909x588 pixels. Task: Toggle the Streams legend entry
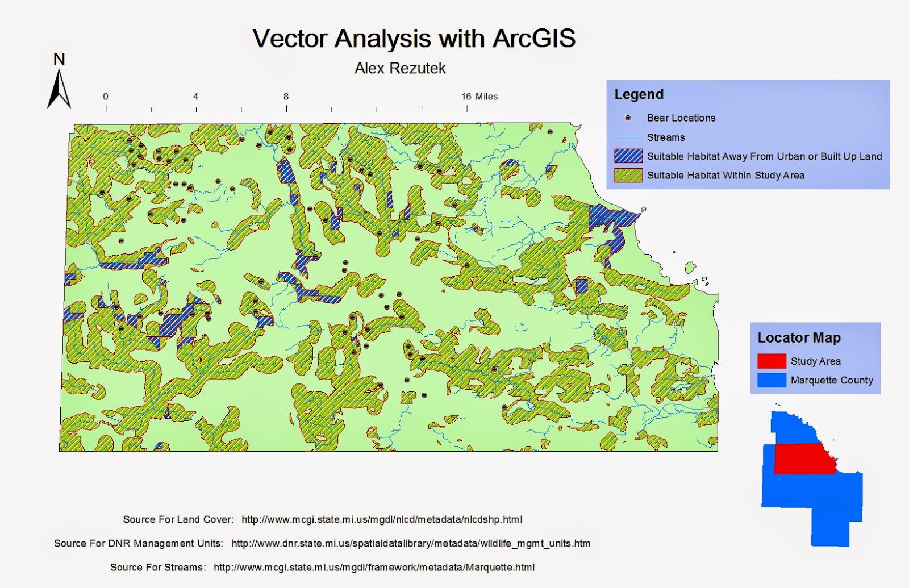[x=665, y=137]
